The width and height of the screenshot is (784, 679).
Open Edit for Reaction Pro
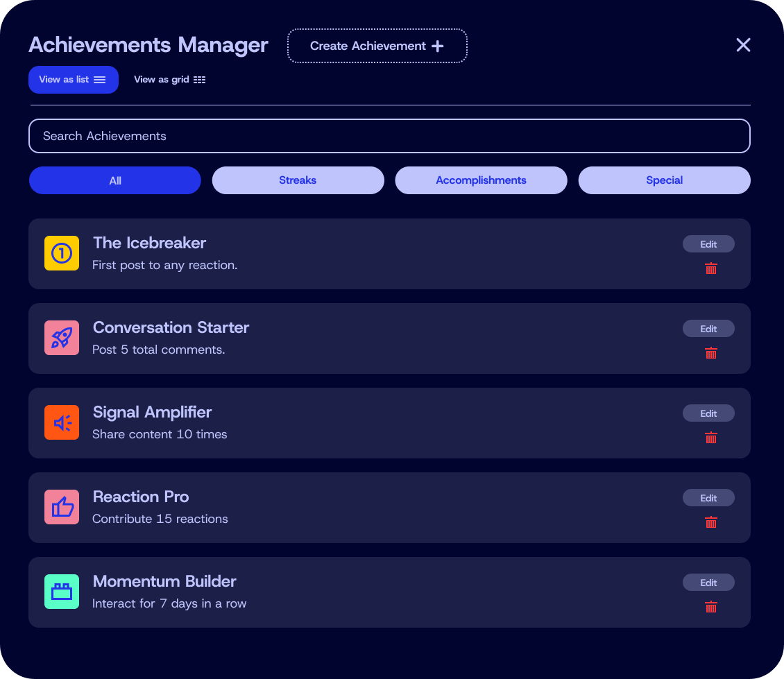pos(708,498)
